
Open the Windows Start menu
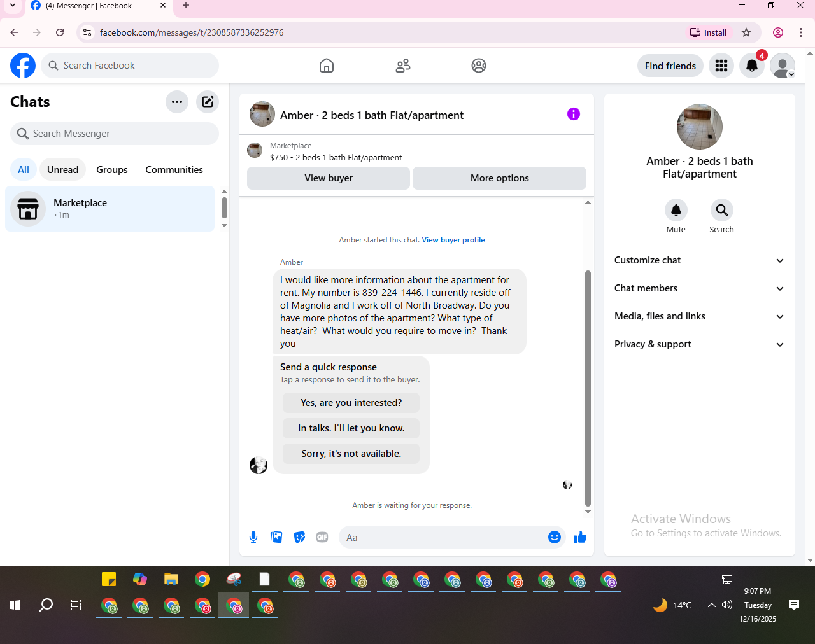click(x=15, y=605)
